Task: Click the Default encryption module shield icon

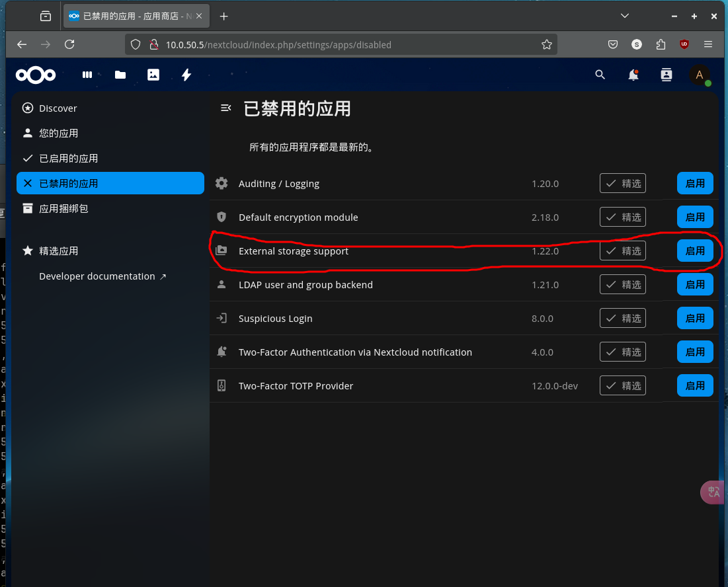Action: [222, 217]
